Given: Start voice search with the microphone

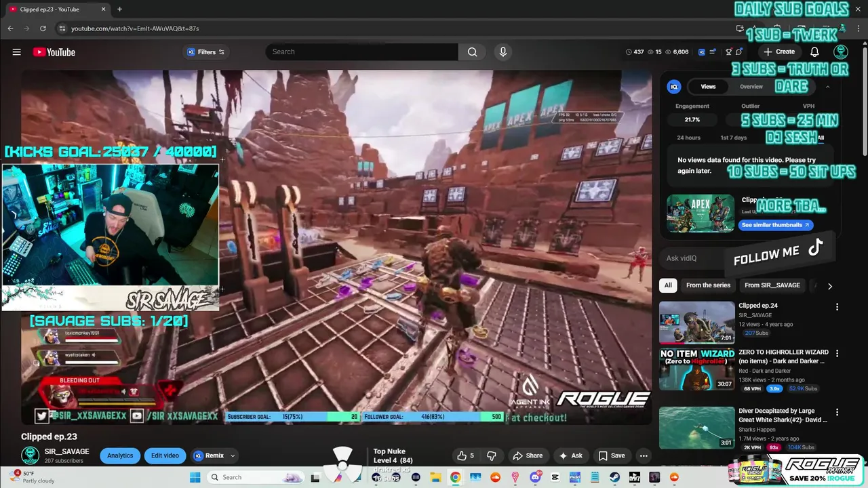Looking at the screenshot, I should click(x=502, y=52).
